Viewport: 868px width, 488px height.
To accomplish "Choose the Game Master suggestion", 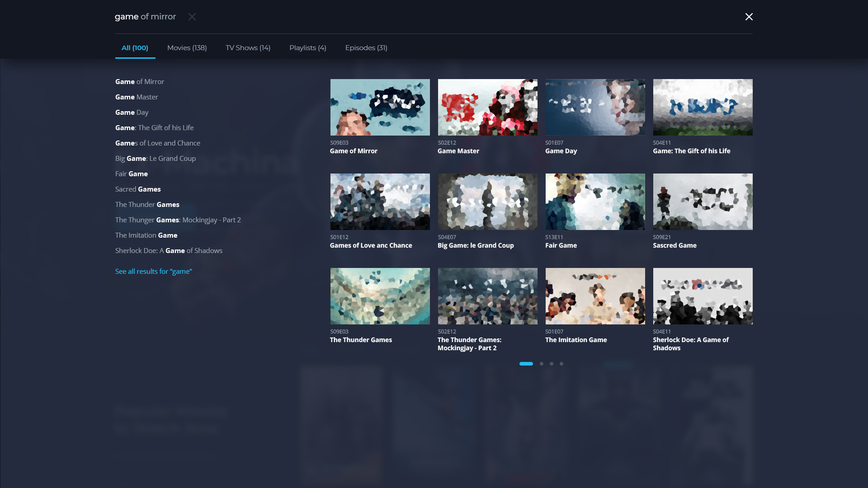I will 136,97.
